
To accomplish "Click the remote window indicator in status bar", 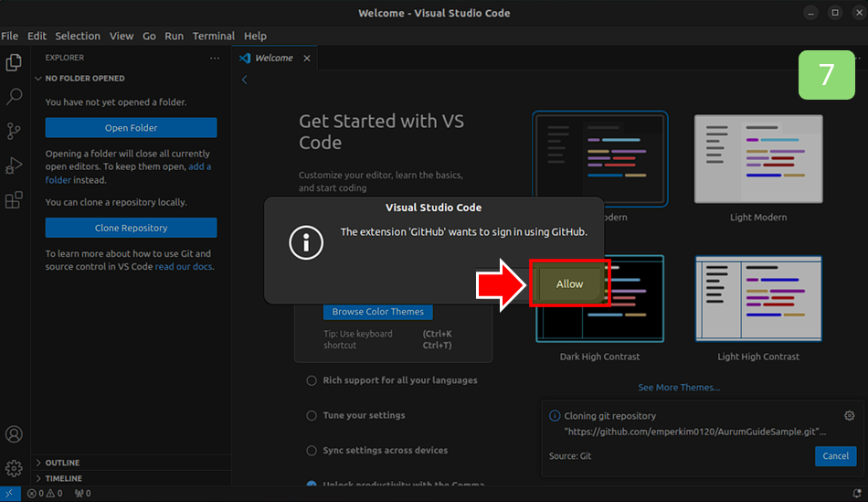I will (10, 493).
